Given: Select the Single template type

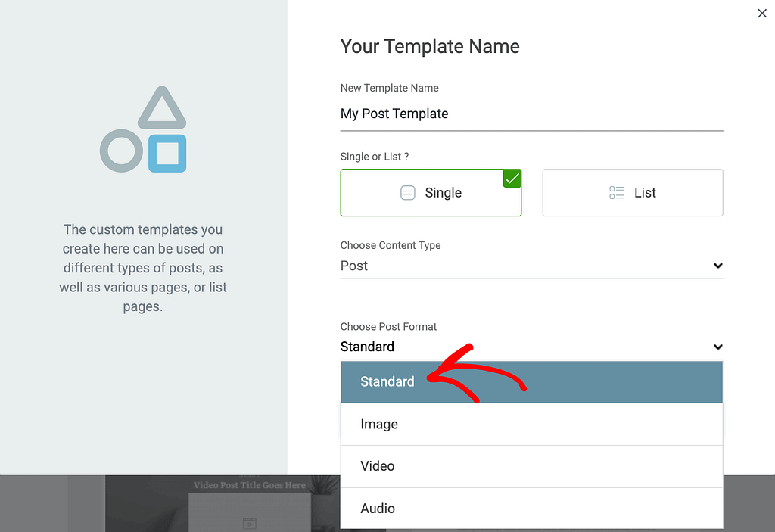Looking at the screenshot, I should point(431,193).
